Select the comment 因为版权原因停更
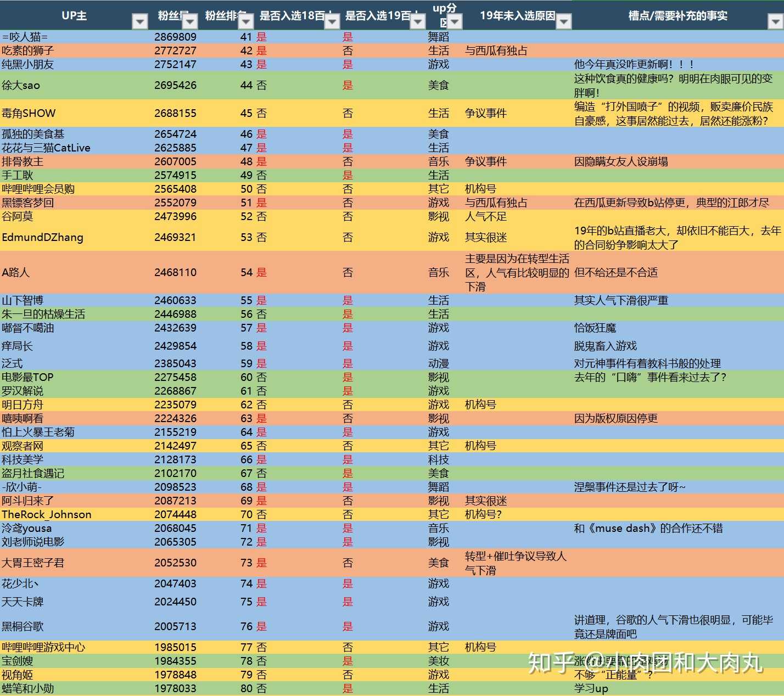This screenshot has height=696, width=784. 616,418
